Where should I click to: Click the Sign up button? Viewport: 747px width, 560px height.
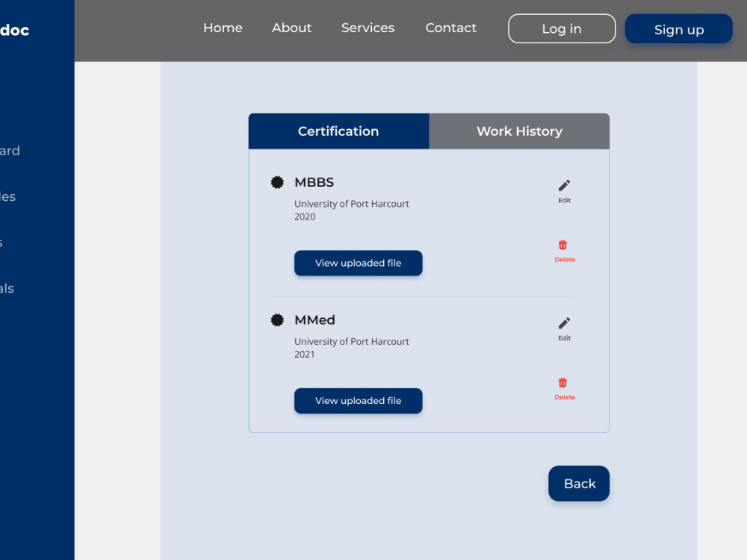coord(679,28)
